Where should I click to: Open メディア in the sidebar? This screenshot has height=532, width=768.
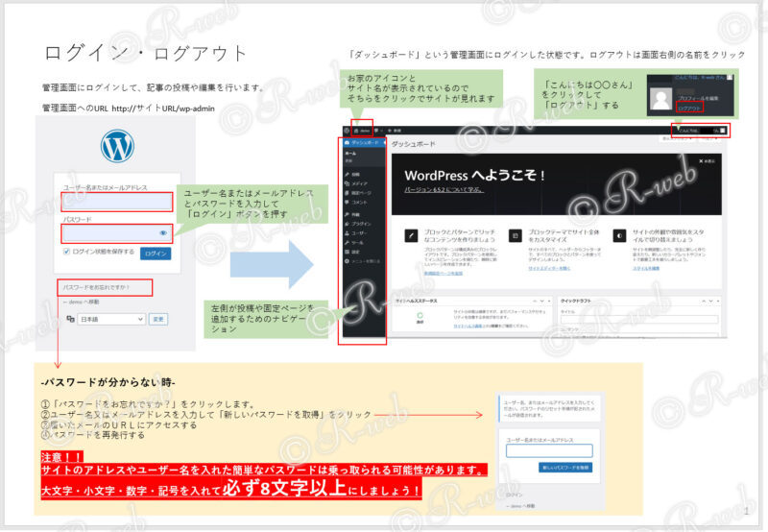click(x=356, y=183)
